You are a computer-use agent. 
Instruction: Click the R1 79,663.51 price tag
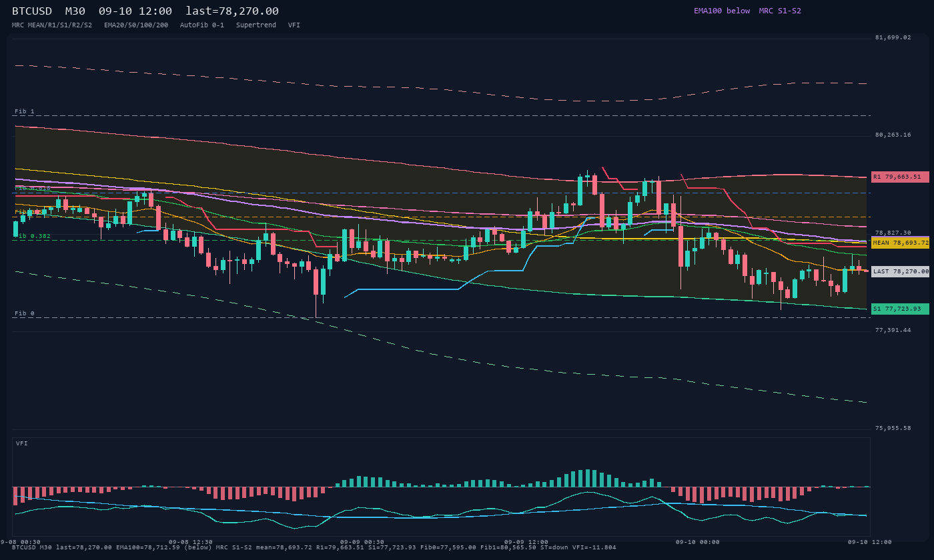900,177
